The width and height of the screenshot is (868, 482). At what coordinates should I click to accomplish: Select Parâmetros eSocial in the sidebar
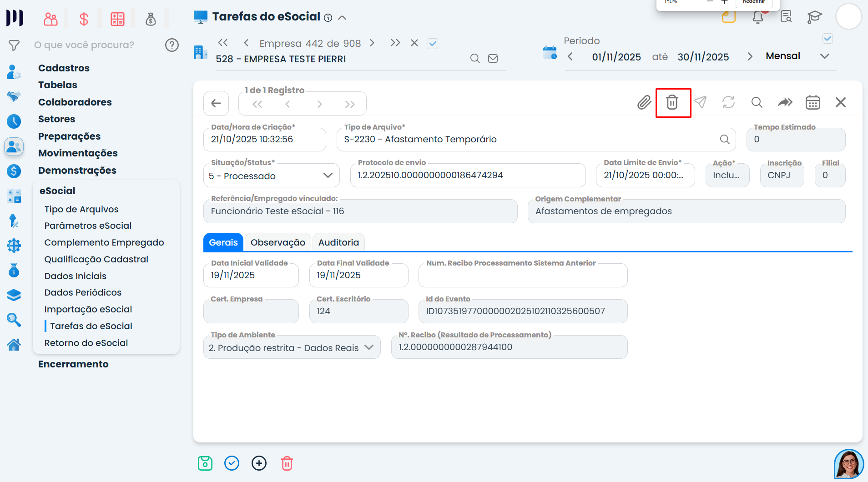click(x=87, y=226)
